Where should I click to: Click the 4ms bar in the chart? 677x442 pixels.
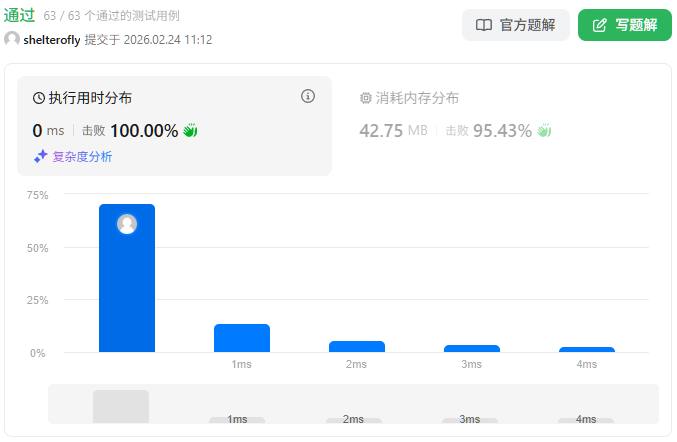coord(587,349)
